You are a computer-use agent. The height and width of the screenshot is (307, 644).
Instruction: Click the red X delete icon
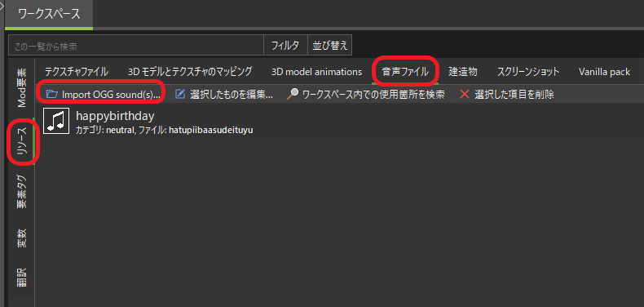click(465, 94)
